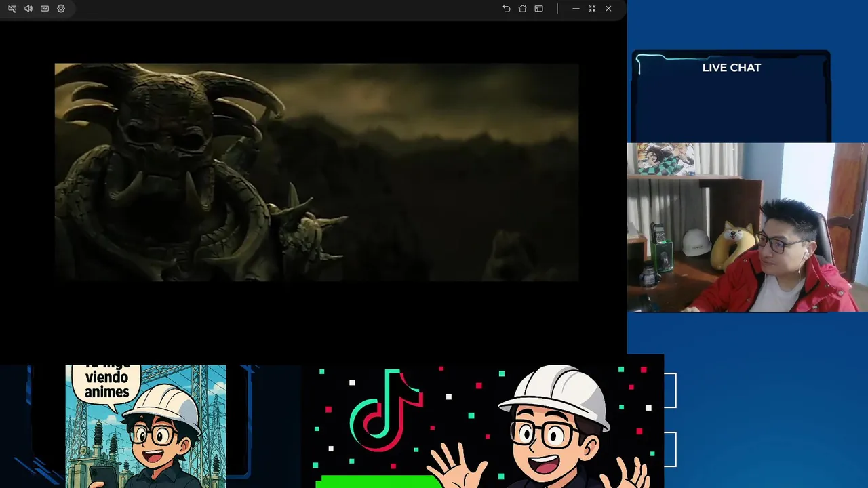Click the green bar below TikTok logo

click(378, 481)
